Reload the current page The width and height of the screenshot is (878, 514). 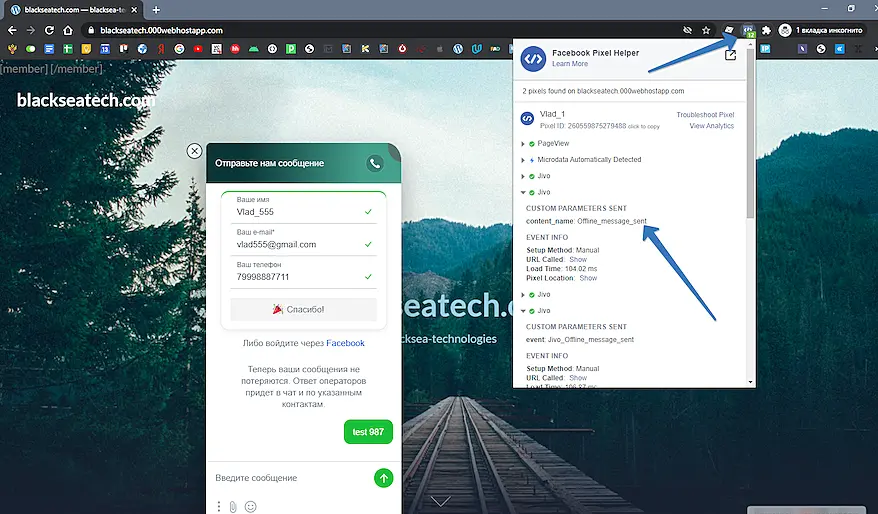(49, 30)
